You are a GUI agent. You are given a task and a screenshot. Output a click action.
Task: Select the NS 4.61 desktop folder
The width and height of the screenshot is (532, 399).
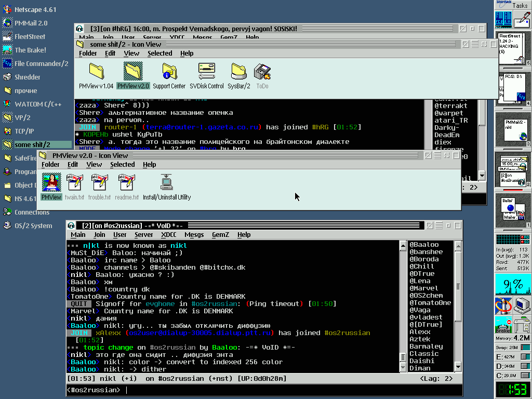point(19,199)
